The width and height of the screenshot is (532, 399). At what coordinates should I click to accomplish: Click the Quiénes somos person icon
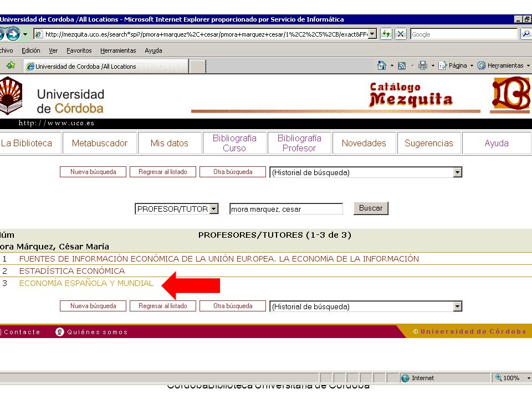[60, 332]
